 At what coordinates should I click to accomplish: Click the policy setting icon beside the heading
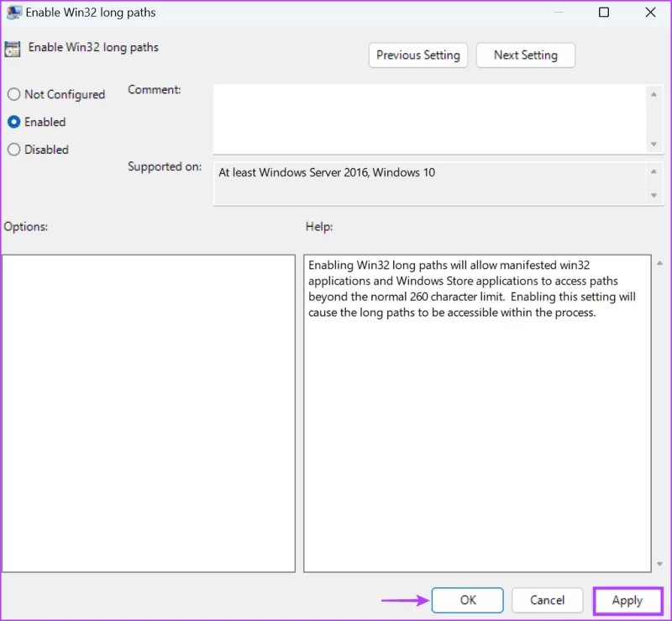[x=13, y=49]
